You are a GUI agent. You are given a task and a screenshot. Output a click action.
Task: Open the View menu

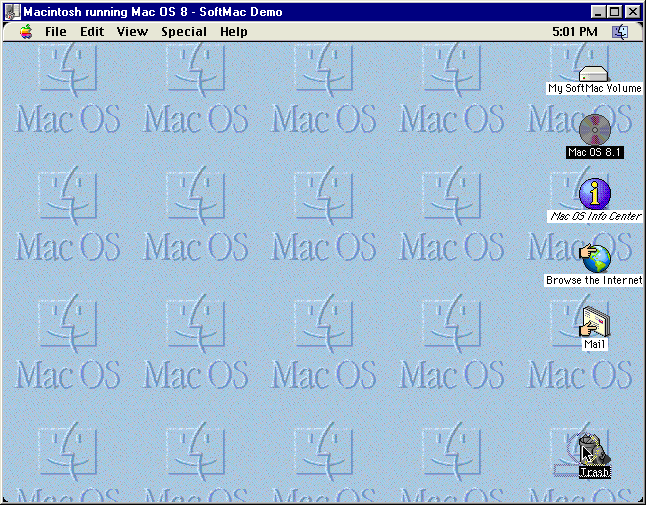tap(132, 32)
